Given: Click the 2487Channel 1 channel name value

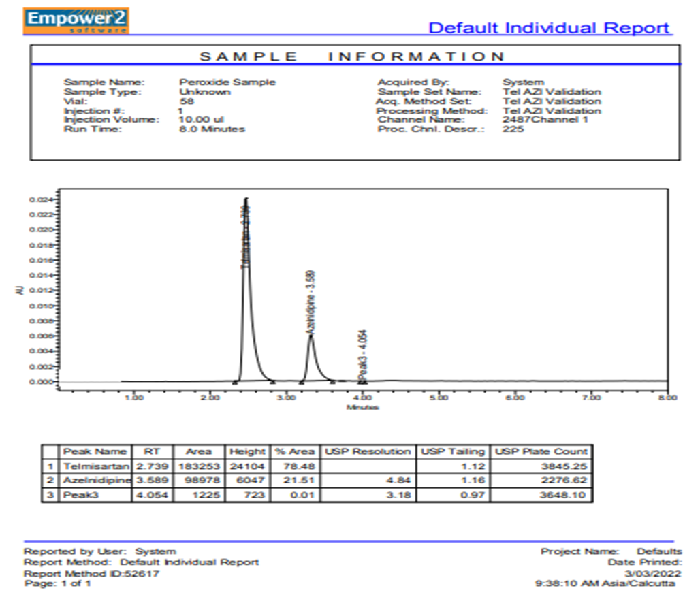Looking at the screenshot, I should click(545, 120).
